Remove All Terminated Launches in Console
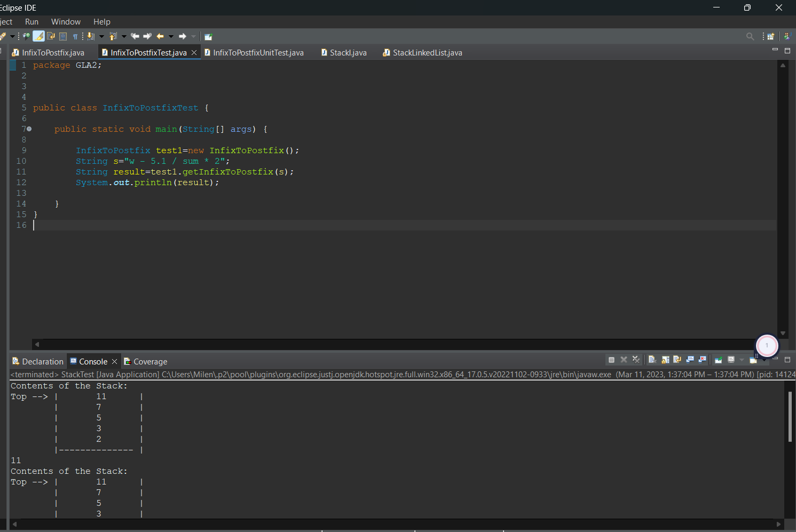796x532 pixels. pyautogui.click(x=636, y=360)
